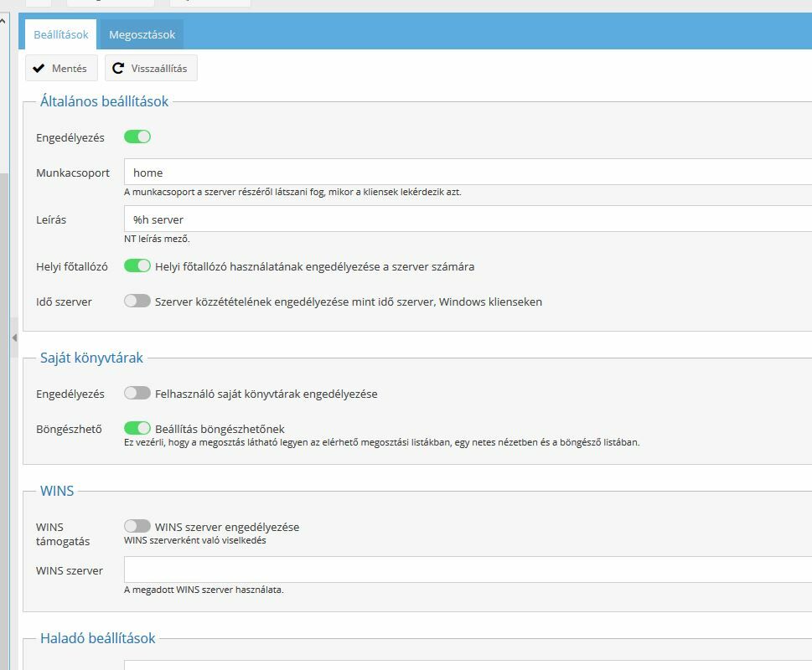The width and height of the screenshot is (812, 670).
Task: Toggle the Általános Engedélyezés switch
Action: tap(137, 137)
